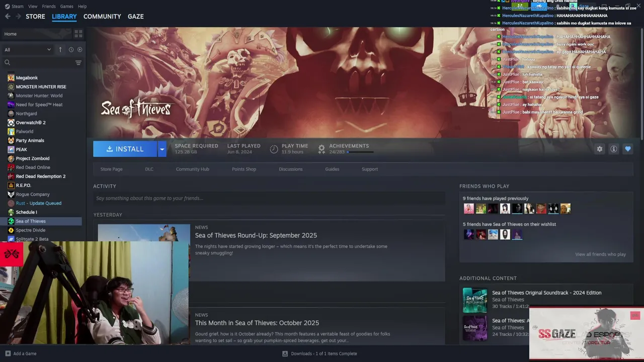
Task: Open the 2024 Edition soundtrack cover thumbnail
Action: click(x=475, y=300)
